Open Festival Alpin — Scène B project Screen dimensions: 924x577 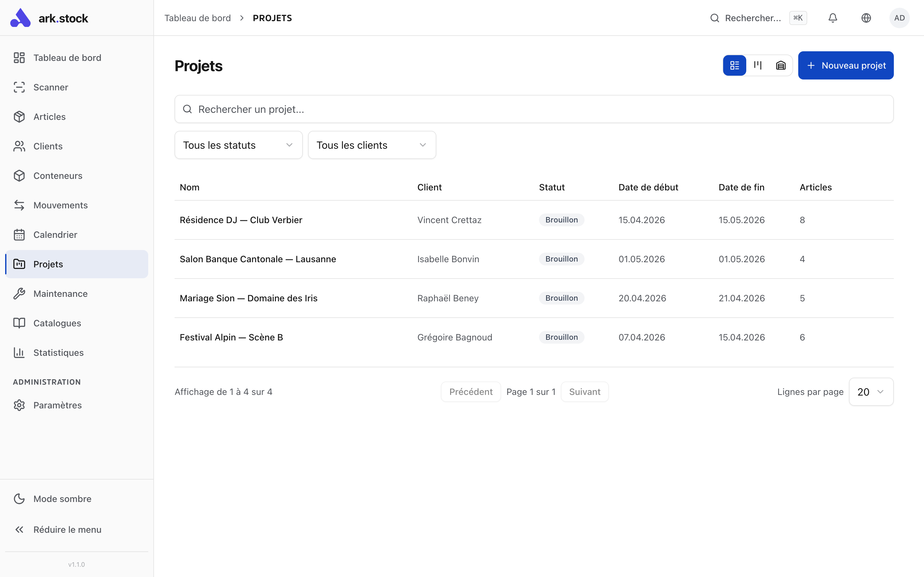tap(231, 337)
